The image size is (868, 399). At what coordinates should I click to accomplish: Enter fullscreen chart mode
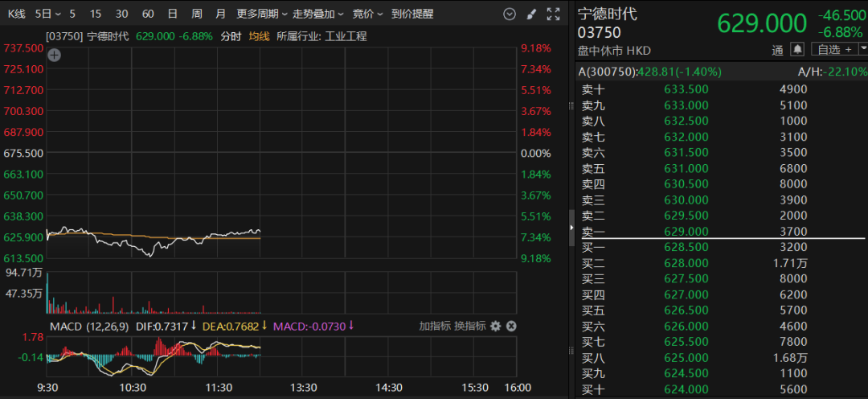[553, 14]
